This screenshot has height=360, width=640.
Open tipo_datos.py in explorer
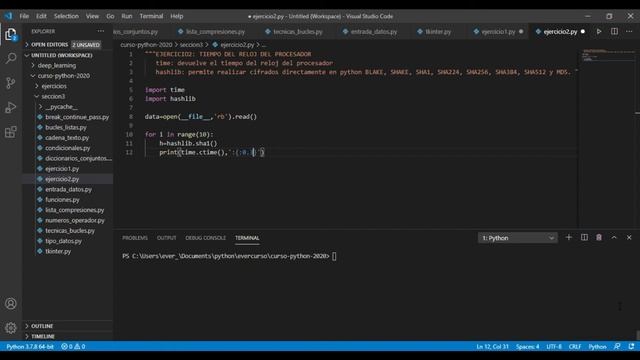[67, 241]
